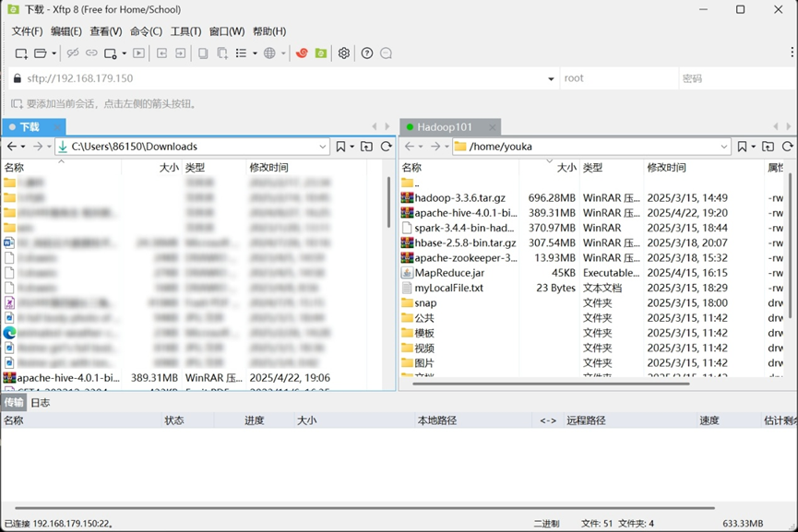Open Options with the gear icon

(x=344, y=53)
